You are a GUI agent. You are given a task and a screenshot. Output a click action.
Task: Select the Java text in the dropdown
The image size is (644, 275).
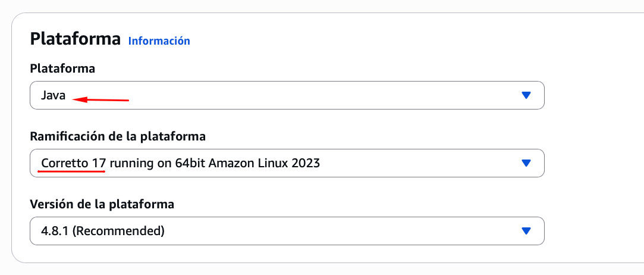53,95
